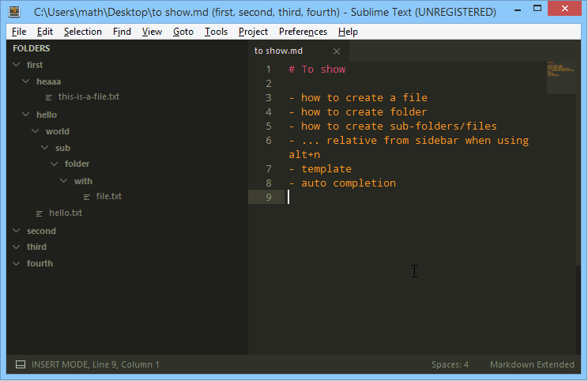Viewport: 588px width, 381px height.
Task: Close the to show.md tab
Action: [x=337, y=51]
